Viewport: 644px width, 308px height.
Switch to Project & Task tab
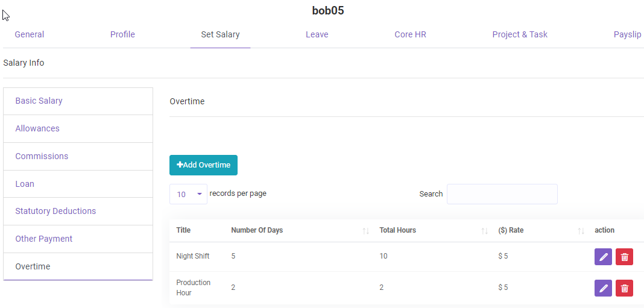click(520, 34)
